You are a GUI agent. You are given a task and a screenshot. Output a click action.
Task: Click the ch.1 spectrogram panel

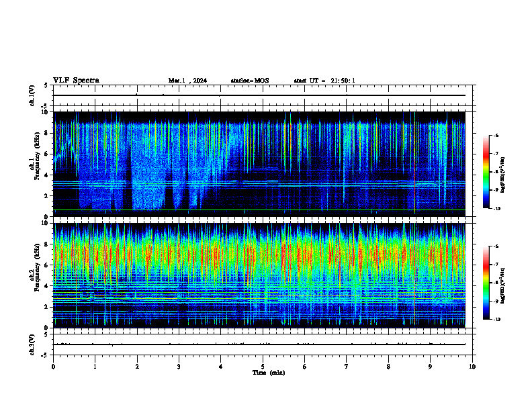click(259, 164)
